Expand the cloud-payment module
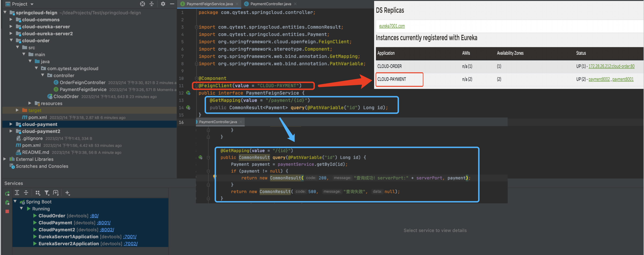This screenshot has height=255, width=644. click(x=11, y=124)
